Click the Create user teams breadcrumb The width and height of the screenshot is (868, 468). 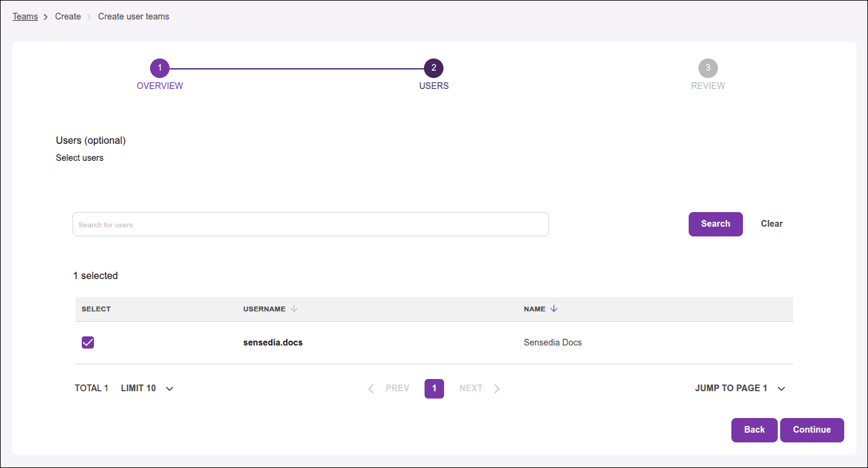(x=134, y=16)
